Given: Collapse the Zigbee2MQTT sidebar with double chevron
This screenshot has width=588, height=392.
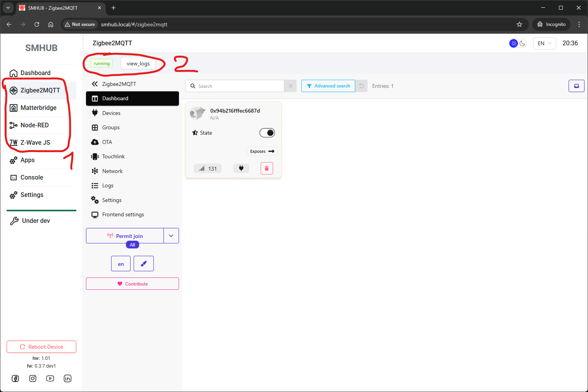Looking at the screenshot, I should tap(95, 84).
